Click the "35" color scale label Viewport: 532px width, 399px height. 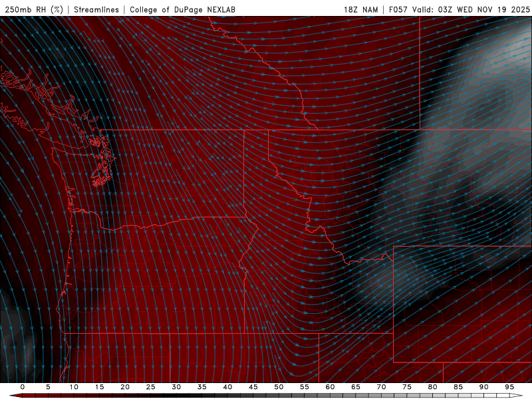202,387
